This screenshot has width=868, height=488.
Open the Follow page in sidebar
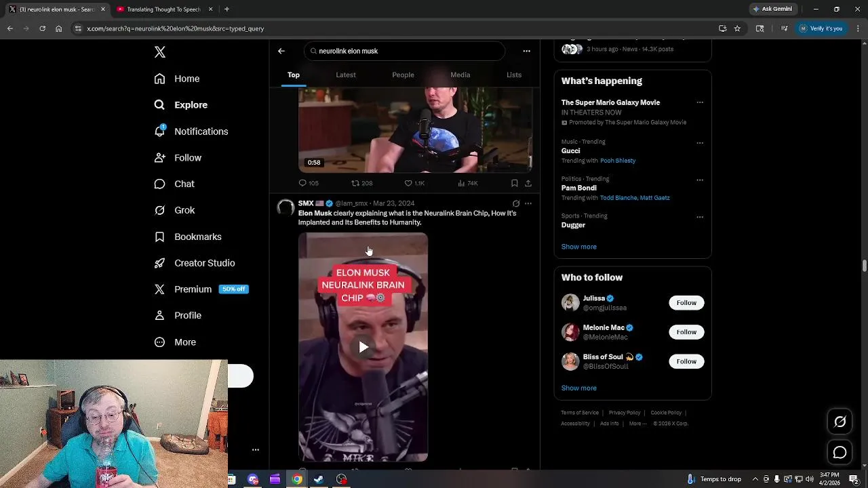pos(178,158)
